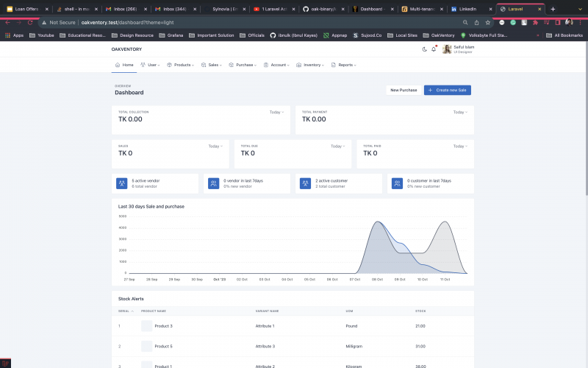This screenshot has height=368, width=588.
Task: Click the customer in last 7days icon
Action: coord(397,183)
